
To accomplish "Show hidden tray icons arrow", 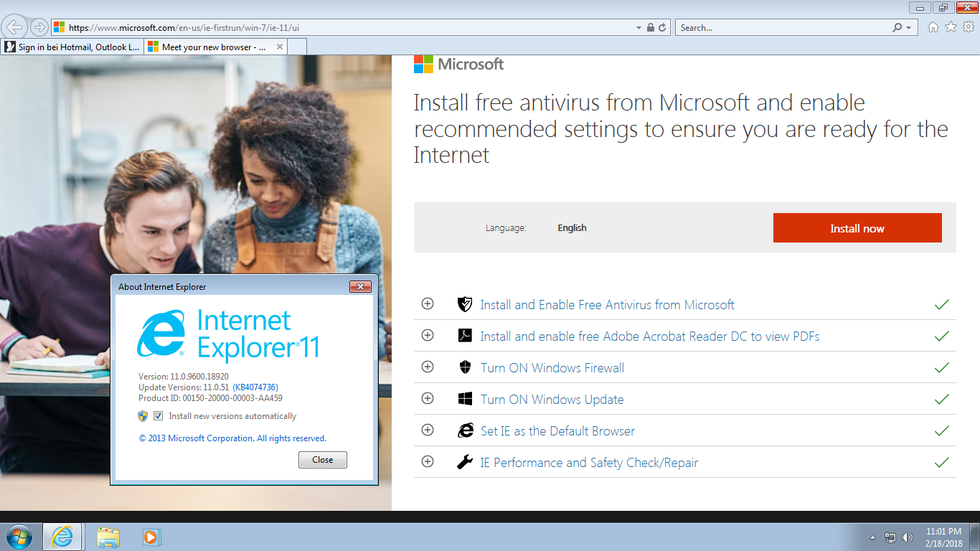I will coord(873,537).
